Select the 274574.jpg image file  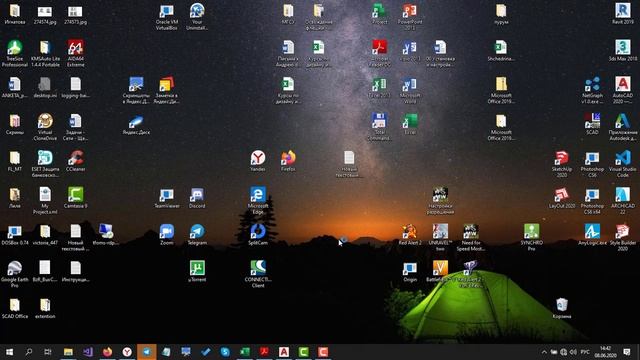coord(45,14)
